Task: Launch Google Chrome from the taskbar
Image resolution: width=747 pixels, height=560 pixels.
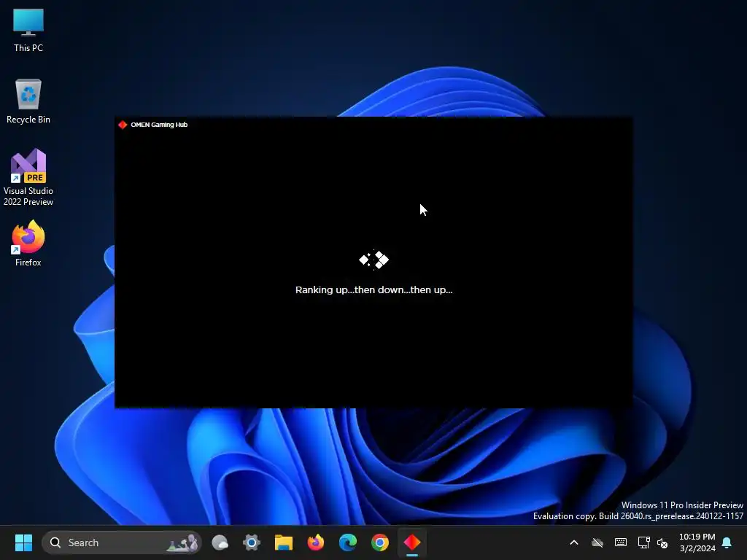Action: pyautogui.click(x=379, y=542)
